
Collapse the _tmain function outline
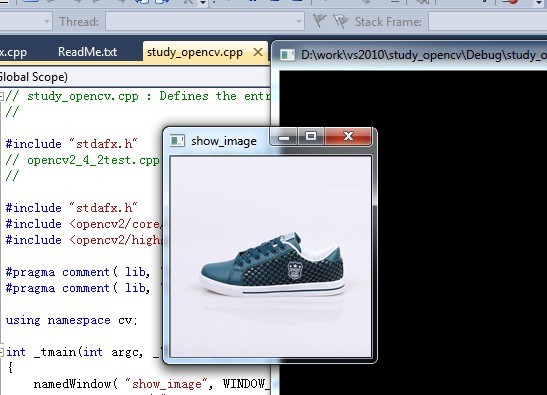click(2, 351)
